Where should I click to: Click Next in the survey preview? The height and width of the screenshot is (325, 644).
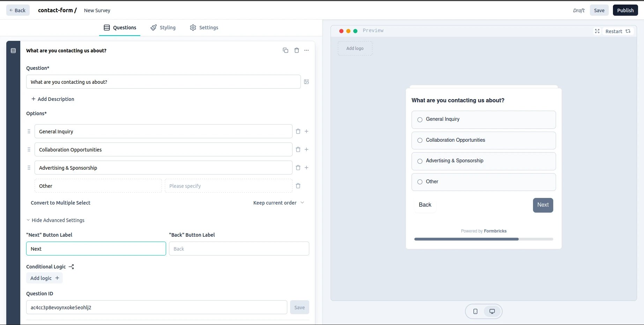pos(543,205)
